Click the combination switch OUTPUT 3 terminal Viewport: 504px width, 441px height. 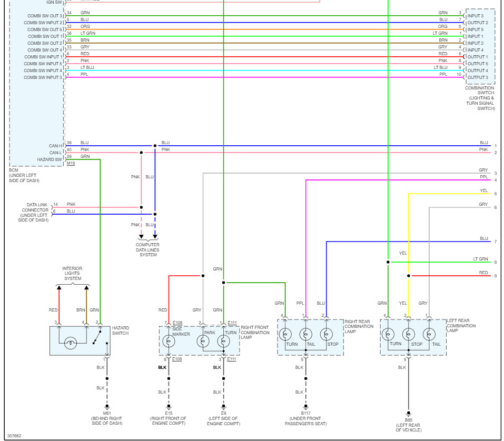(x=478, y=77)
